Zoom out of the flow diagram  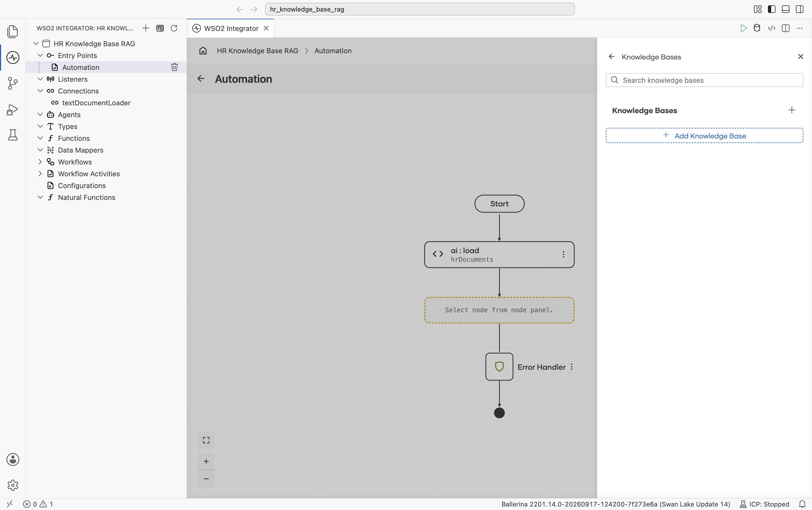pyautogui.click(x=206, y=479)
